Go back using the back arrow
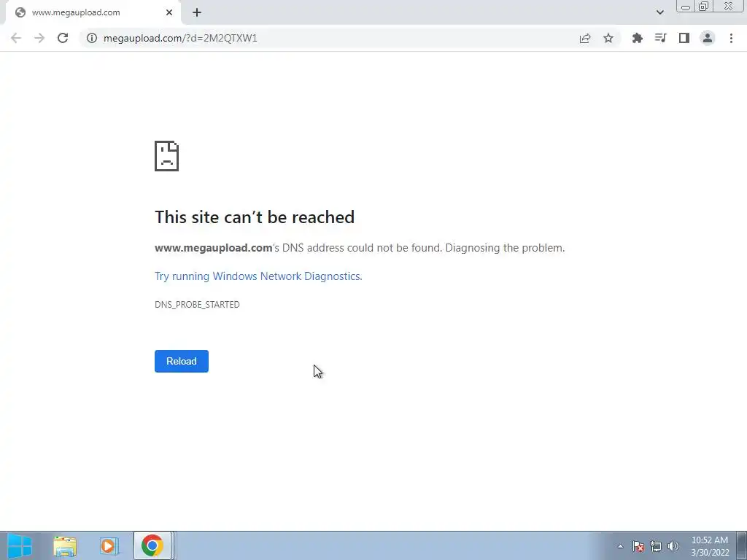This screenshot has width=747, height=560. [16, 38]
